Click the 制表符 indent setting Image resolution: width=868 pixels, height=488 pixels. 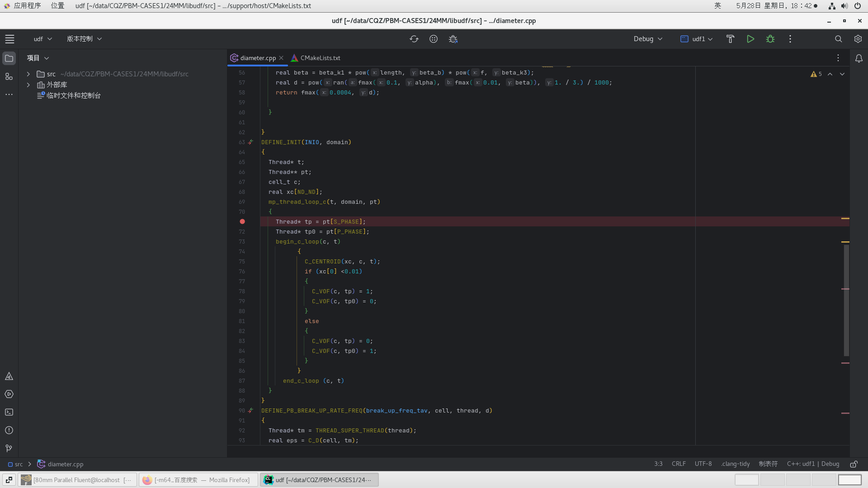pos(768,464)
